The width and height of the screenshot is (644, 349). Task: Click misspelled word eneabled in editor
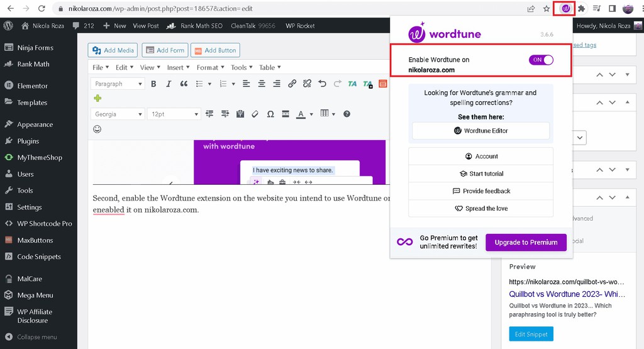pos(108,210)
